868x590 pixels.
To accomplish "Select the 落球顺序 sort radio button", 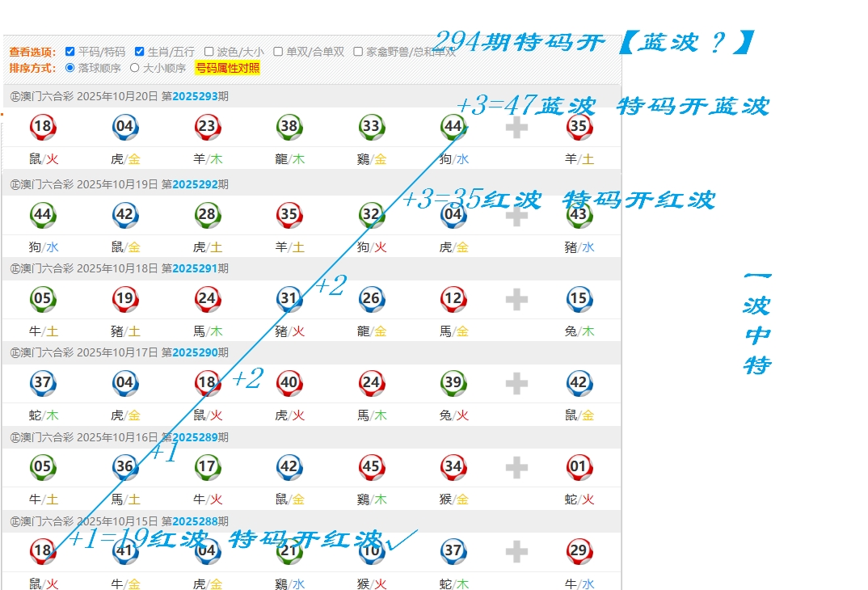I will tap(70, 68).
